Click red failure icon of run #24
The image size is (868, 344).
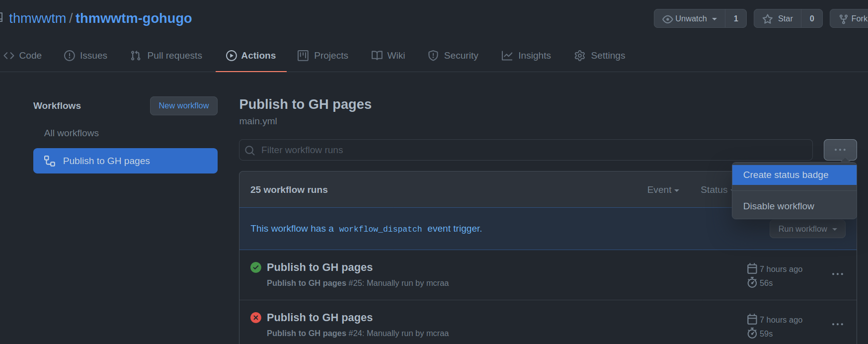[x=256, y=318]
